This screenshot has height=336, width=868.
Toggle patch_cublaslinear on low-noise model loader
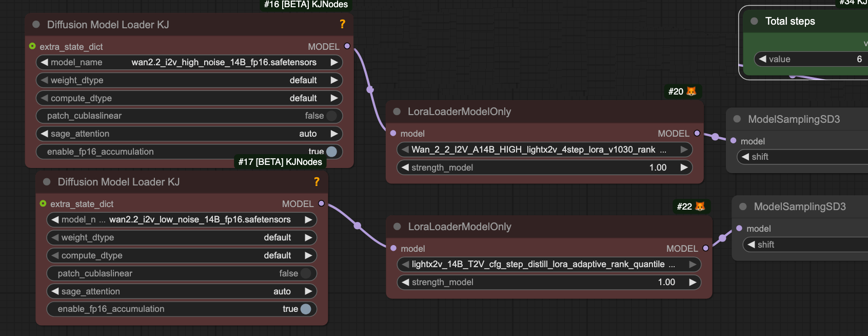(306, 273)
